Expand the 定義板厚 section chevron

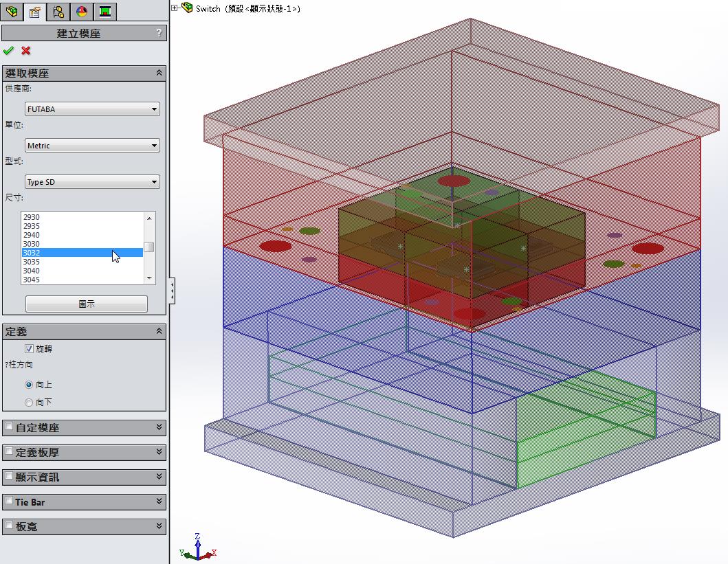pos(159,452)
